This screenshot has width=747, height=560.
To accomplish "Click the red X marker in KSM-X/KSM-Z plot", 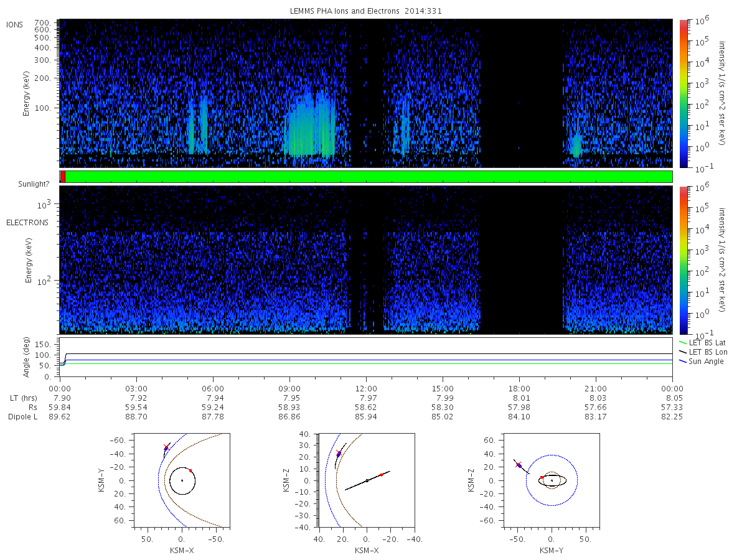I will click(x=338, y=452).
